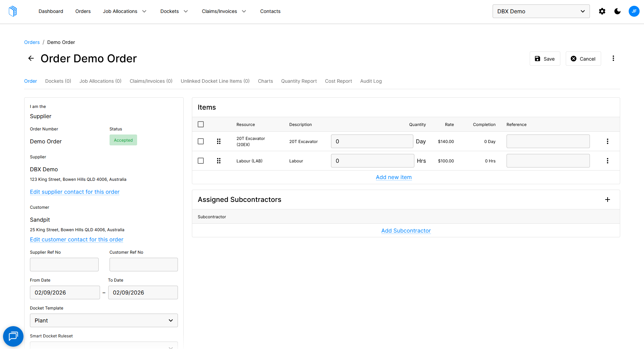Click the Save button
The width and height of the screenshot is (644, 349).
pos(545,59)
